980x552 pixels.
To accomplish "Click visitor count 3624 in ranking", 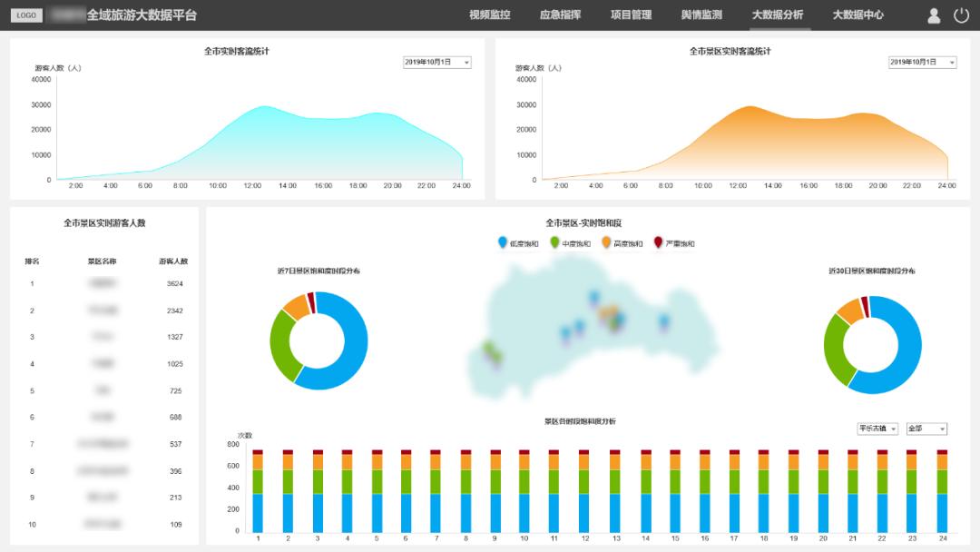I will [x=175, y=284].
